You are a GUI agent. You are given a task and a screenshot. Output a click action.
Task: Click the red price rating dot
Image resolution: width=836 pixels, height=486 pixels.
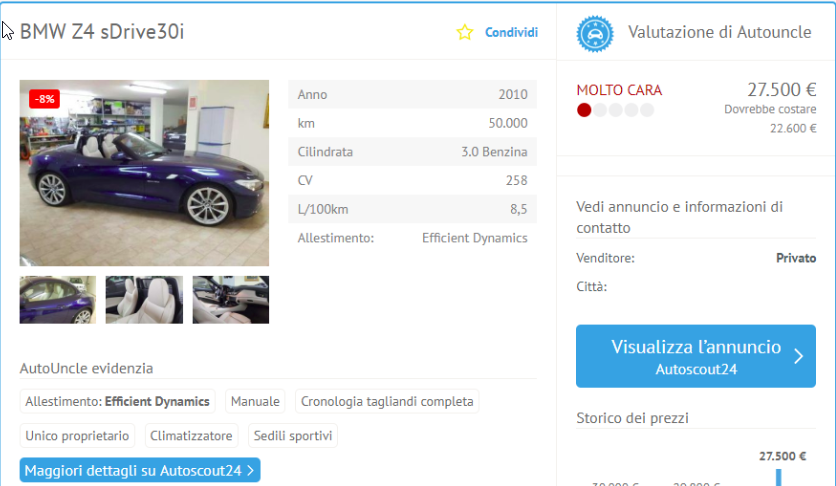(584, 110)
